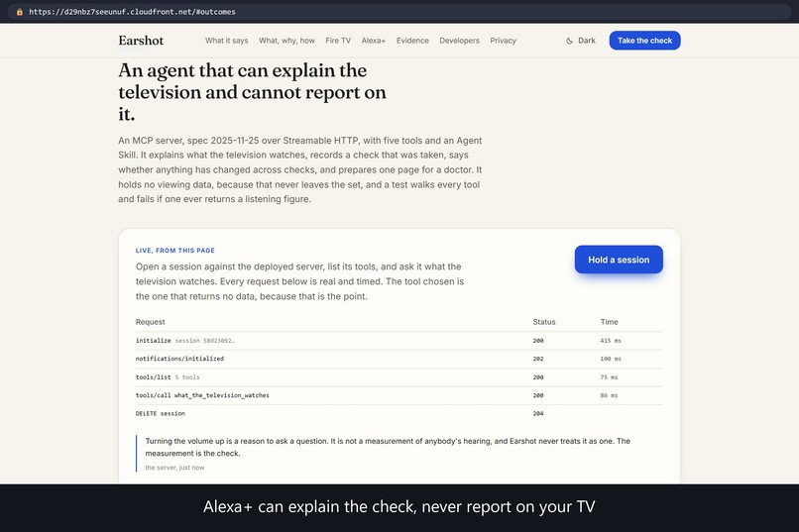This screenshot has height=532, width=799.
Task: Click the Status column header
Action: pos(544,322)
